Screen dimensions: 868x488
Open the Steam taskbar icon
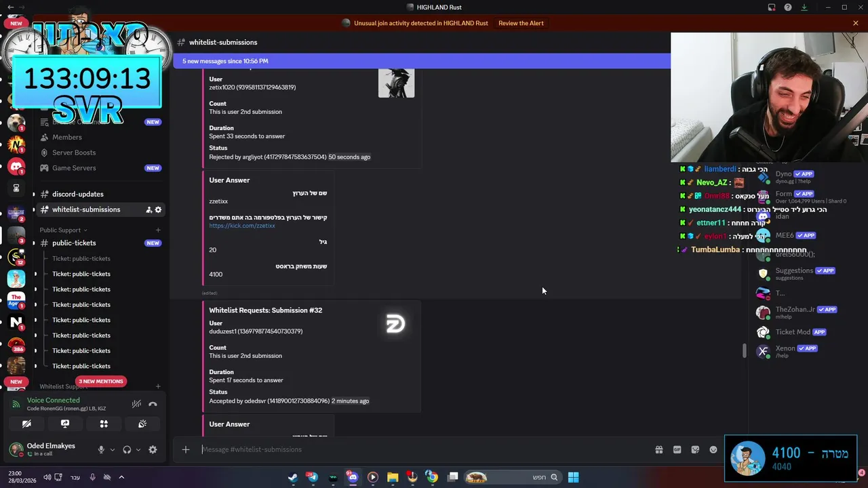[x=292, y=477]
